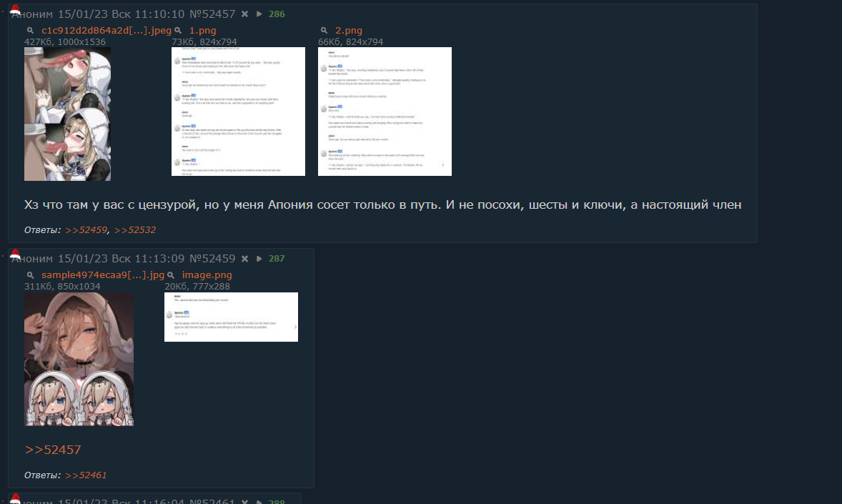This screenshot has height=504, width=842.
Task: Click file info 73Кб, 824x794
Action: 204,42
